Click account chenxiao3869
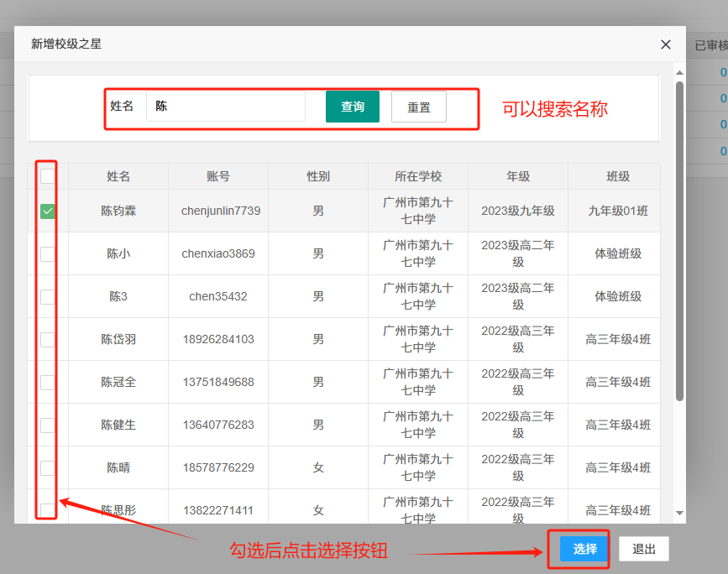This screenshot has width=728, height=574. (x=218, y=253)
